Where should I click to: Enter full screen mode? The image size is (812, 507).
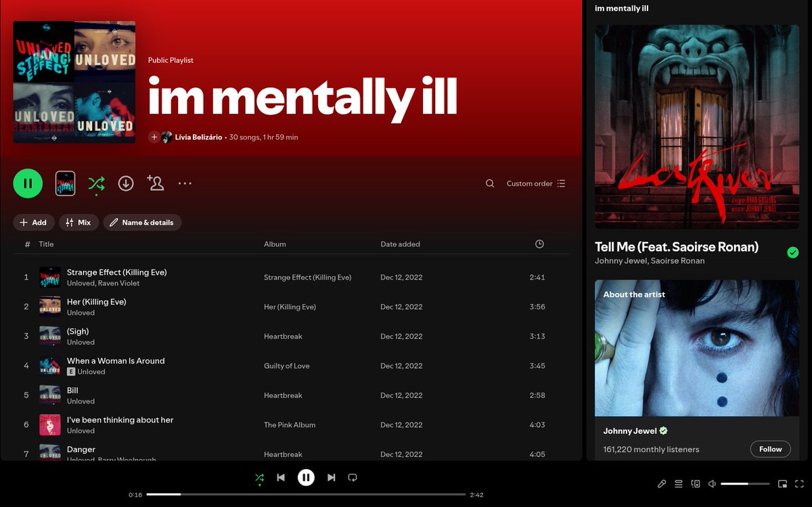coord(798,484)
